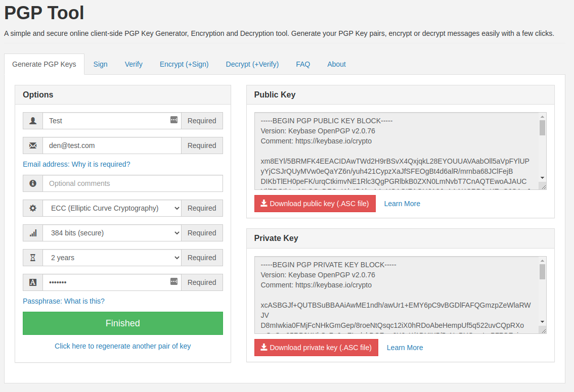Download private key ASC file

[x=316, y=348]
